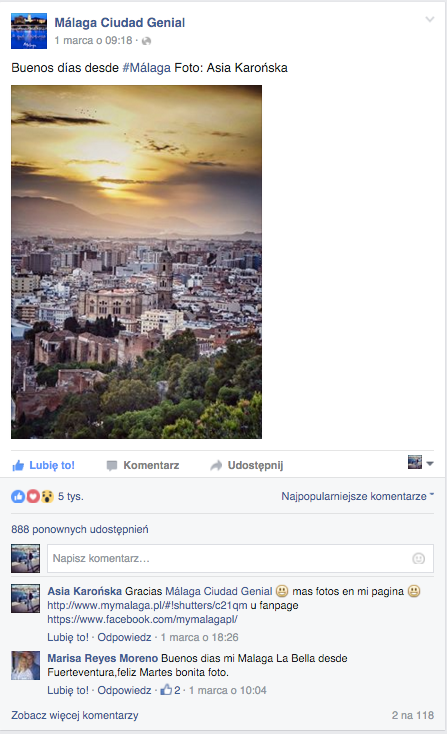Open the #Málaga hashtag link
This screenshot has width=447, height=734.
click(x=147, y=68)
